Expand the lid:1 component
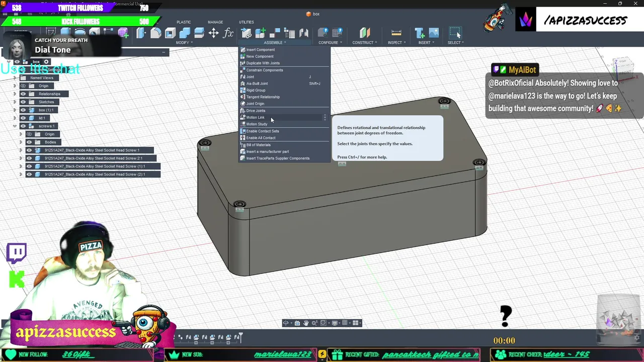The image size is (644, 362). (x=15, y=118)
